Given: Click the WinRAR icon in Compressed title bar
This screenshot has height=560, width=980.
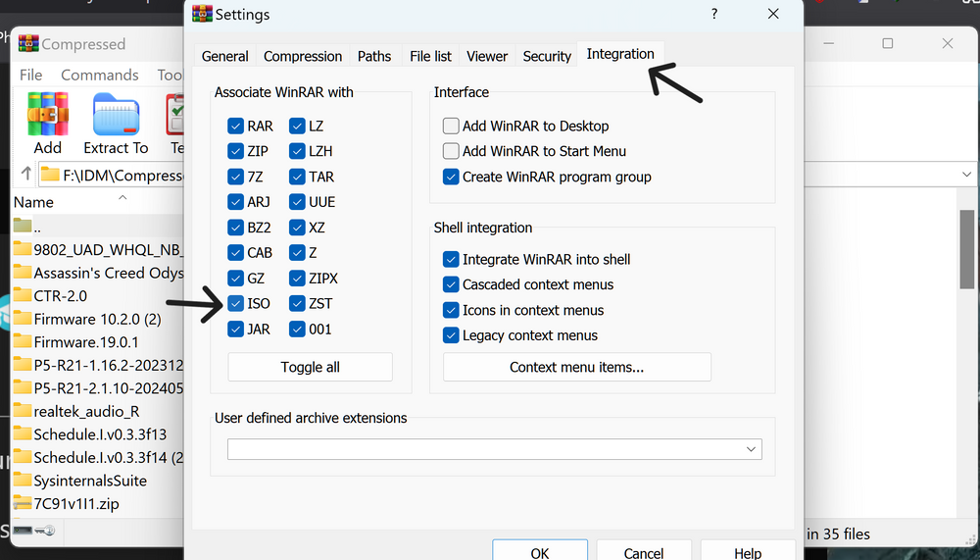Looking at the screenshot, I should (x=28, y=44).
